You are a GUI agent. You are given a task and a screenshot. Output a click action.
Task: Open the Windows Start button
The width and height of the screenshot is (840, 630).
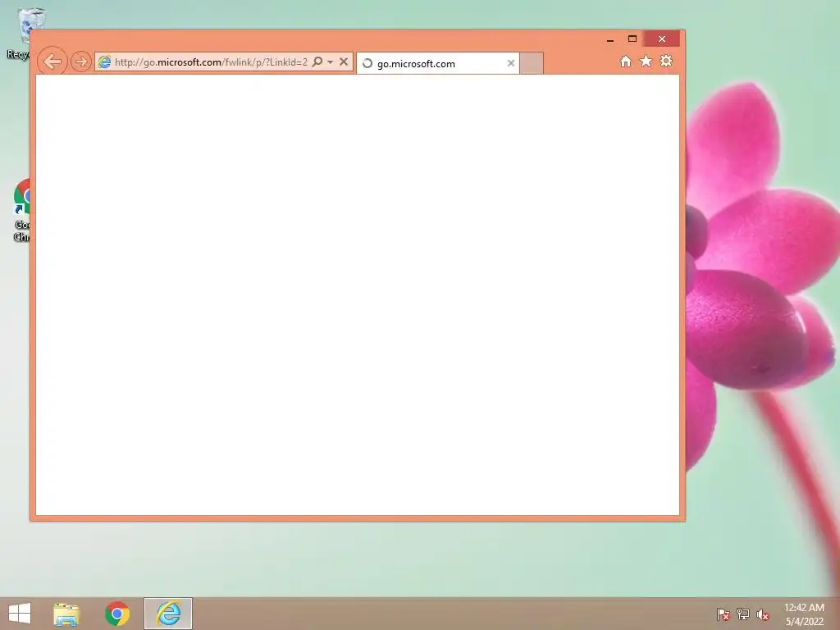point(20,614)
